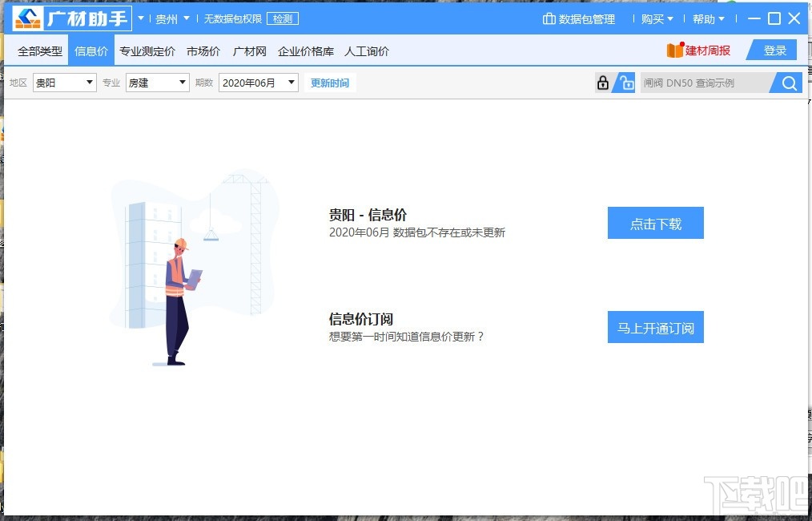
Task: Click the search magnifier icon
Action: click(x=788, y=83)
